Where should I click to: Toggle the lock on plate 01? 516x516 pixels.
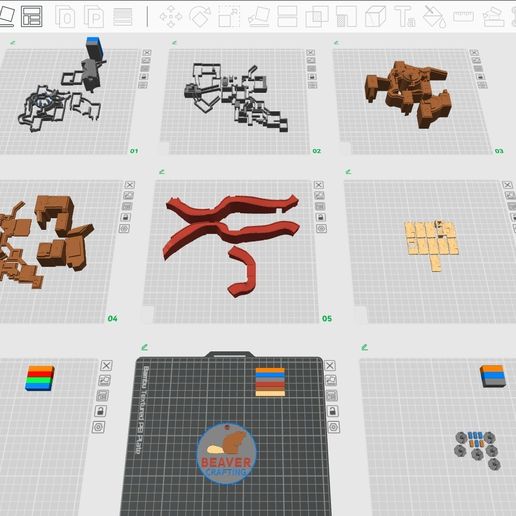[144, 77]
